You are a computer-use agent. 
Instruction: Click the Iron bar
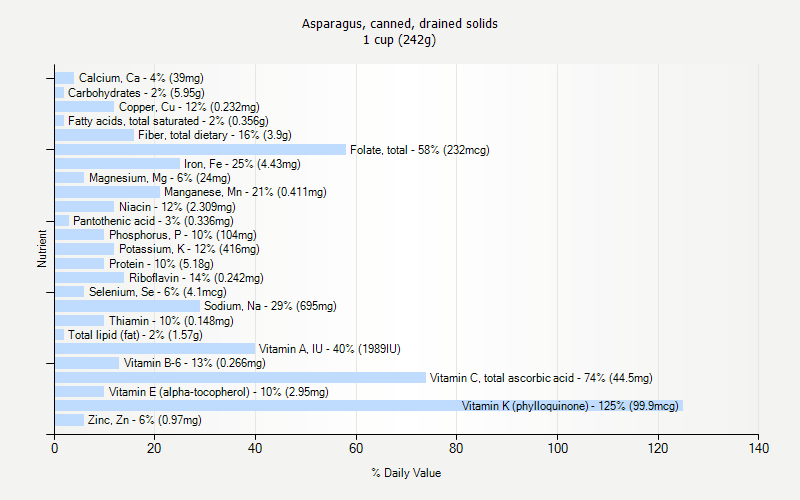coord(117,164)
